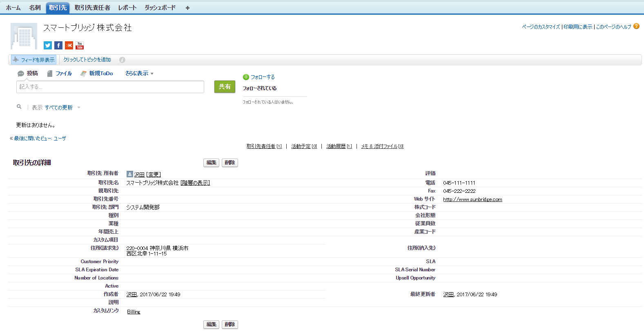Jump to 取引先責任者 [1] related list
644x331 pixels.
pos(264,146)
